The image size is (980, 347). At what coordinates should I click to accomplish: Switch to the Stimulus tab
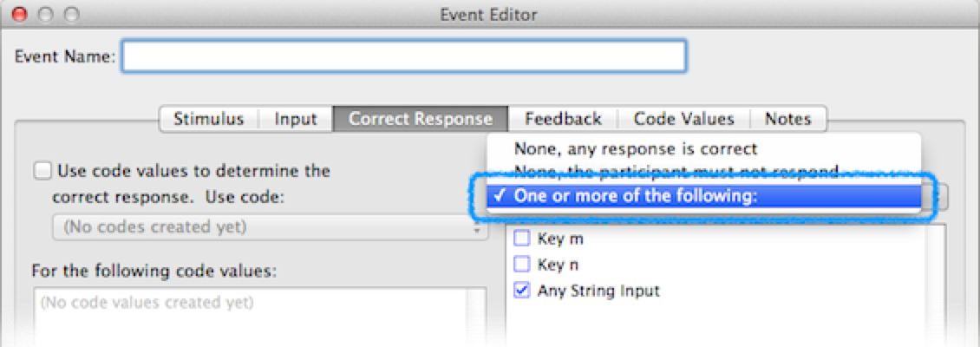pyautogui.click(x=208, y=120)
